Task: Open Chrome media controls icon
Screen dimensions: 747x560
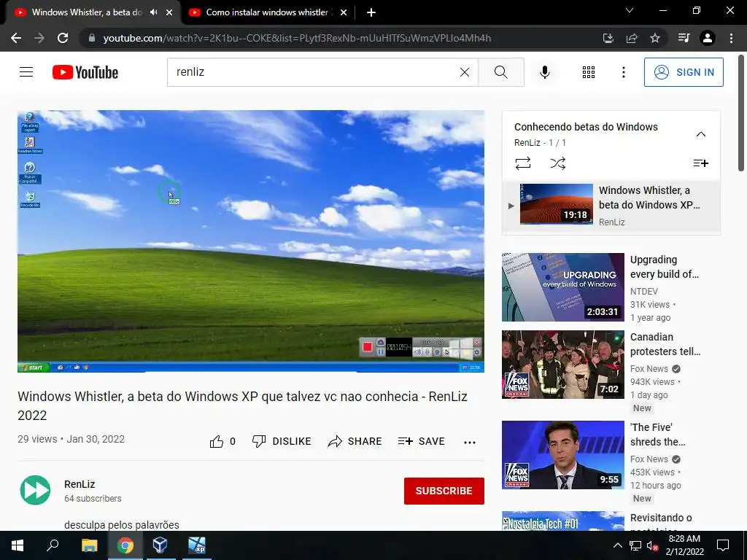Action: click(684, 38)
